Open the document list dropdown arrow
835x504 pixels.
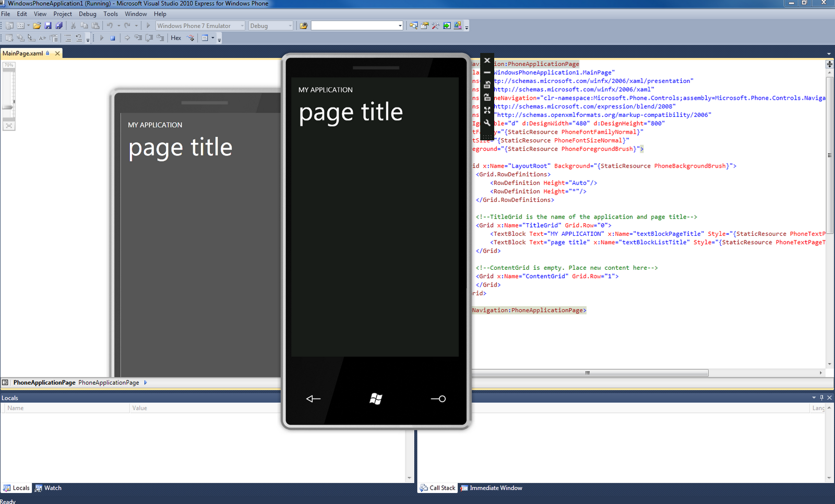tap(829, 54)
